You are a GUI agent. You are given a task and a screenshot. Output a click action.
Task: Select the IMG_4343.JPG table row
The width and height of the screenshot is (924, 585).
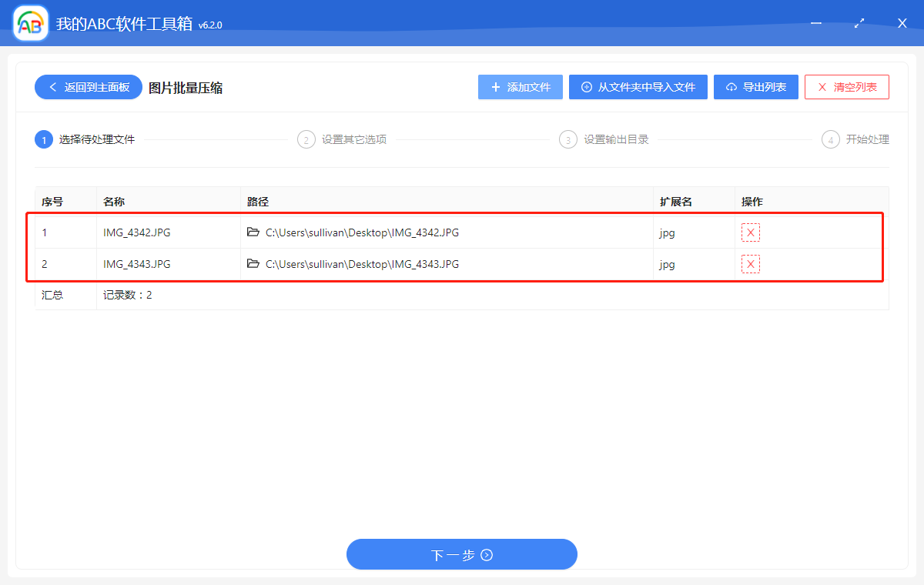click(x=462, y=263)
